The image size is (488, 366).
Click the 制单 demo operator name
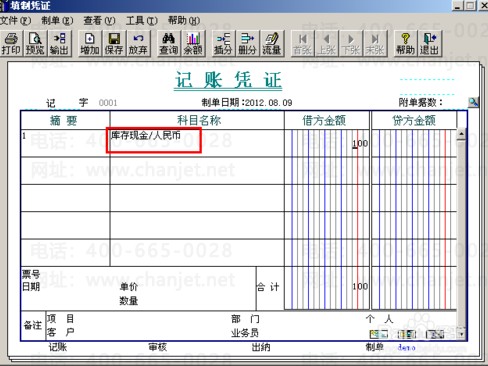(x=406, y=347)
